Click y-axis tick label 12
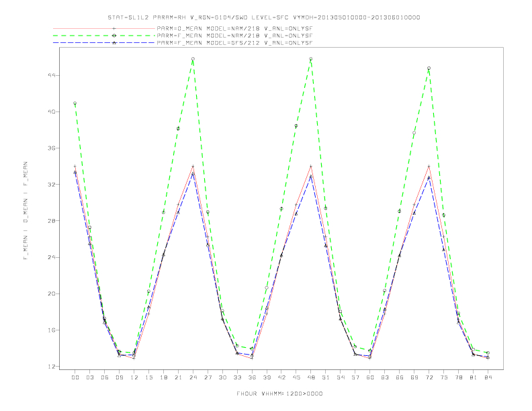This screenshot has height=411, width=532. 52,367
